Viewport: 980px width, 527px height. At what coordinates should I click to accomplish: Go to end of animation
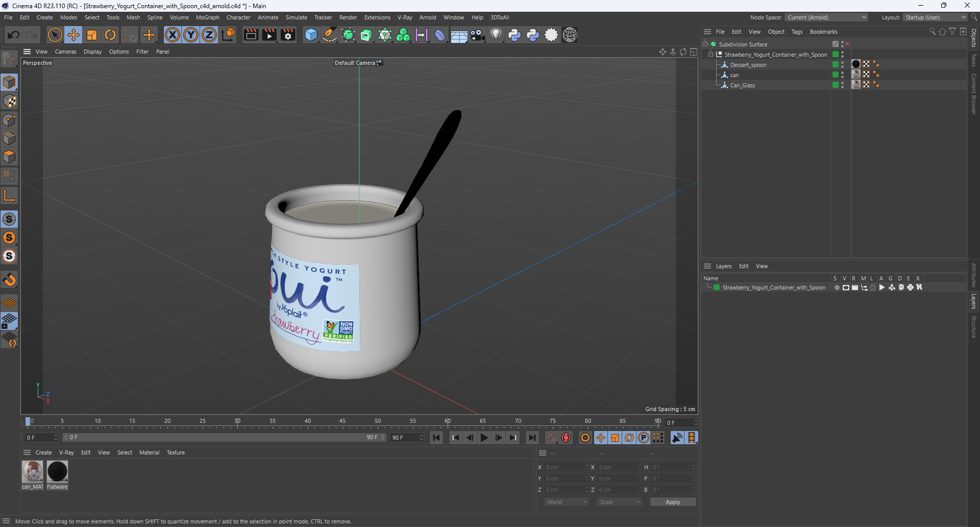point(532,438)
